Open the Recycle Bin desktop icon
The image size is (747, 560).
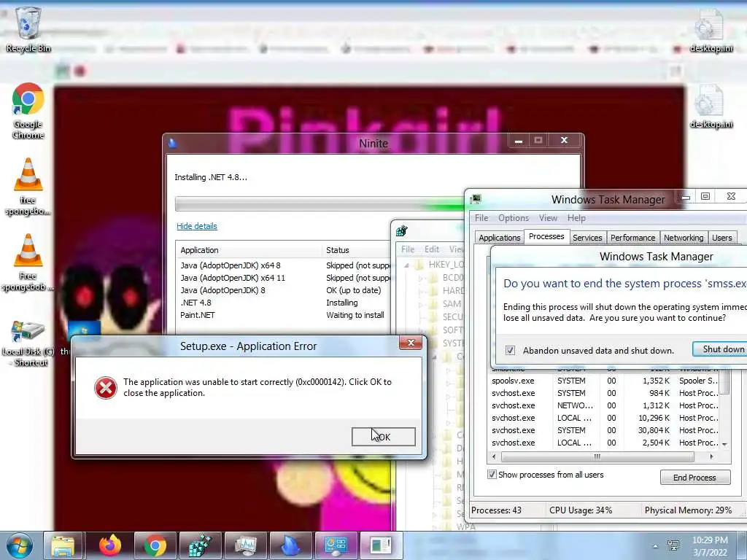[x=28, y=28]
